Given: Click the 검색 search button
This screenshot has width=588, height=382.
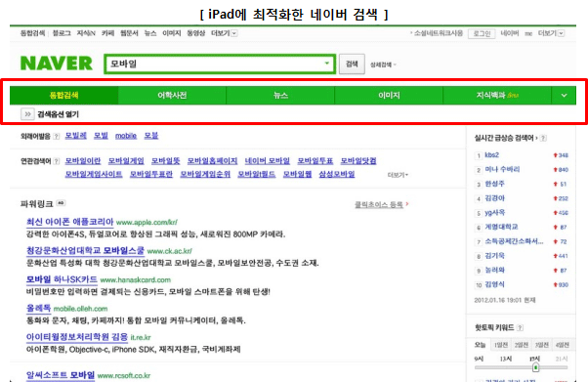Looking at the screenshot, I should click(352, 64).
